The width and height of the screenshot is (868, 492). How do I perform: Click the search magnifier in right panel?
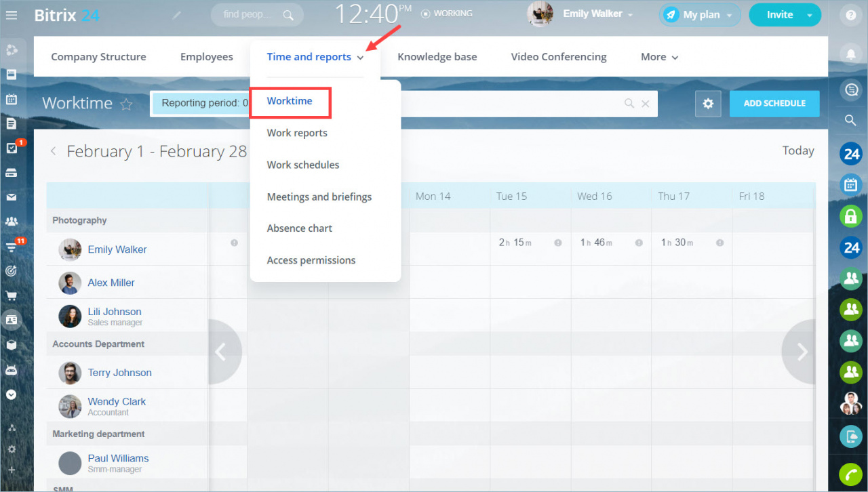(x=850, y=120)
